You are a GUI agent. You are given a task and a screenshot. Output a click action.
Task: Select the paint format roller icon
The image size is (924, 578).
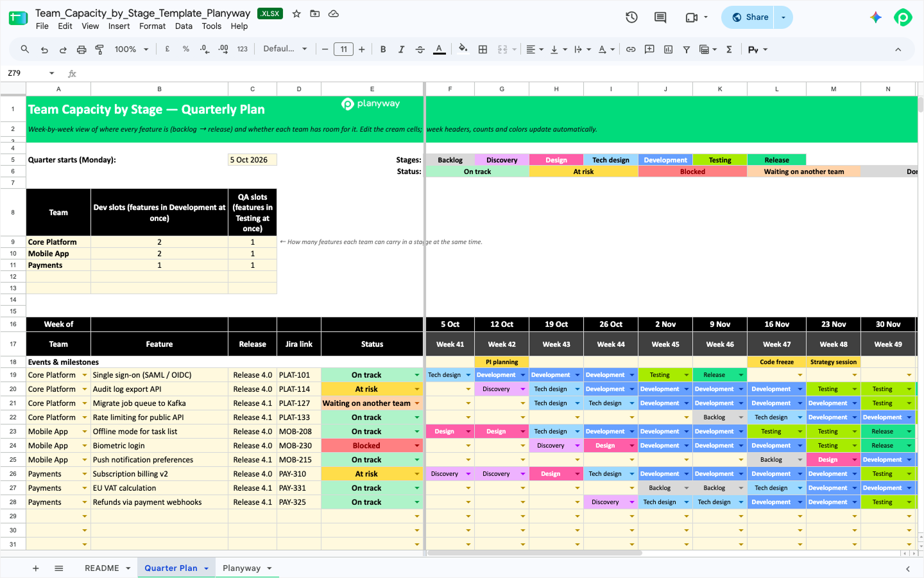tap(99, 49)
